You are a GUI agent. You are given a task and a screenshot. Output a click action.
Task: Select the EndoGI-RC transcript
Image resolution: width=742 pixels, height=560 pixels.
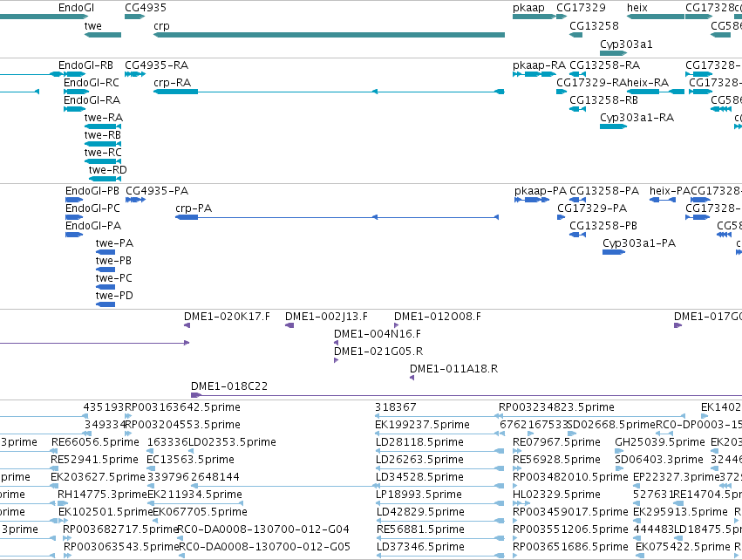pos(76,92)
